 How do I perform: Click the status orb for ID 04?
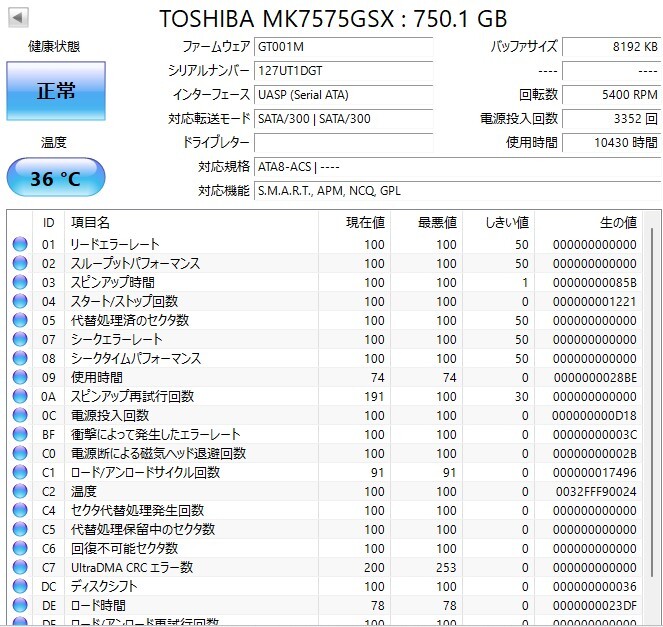click(x=20, y=301)
